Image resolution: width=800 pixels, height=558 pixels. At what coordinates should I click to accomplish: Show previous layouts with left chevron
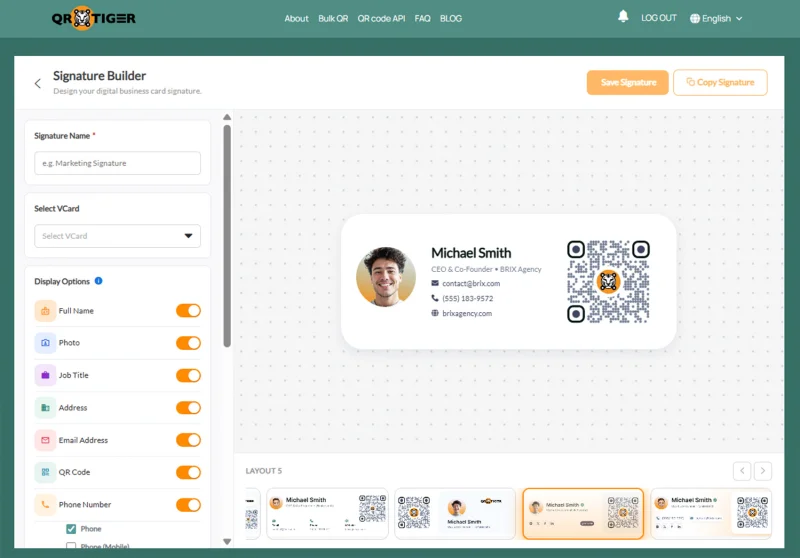click(742, 471)
